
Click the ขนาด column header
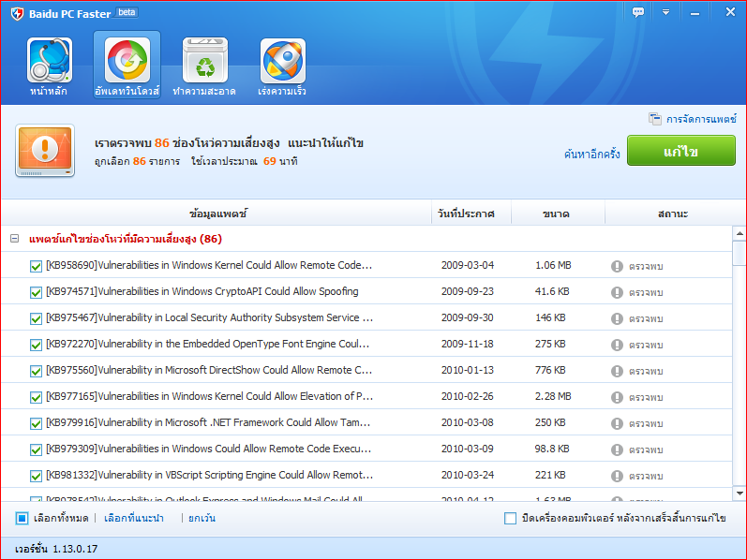(556, 214)
